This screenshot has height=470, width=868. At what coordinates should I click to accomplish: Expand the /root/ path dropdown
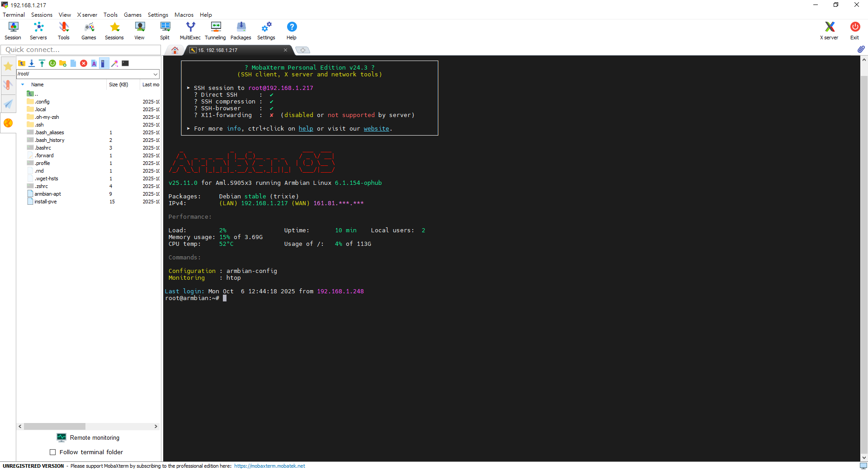pos(156,74)
